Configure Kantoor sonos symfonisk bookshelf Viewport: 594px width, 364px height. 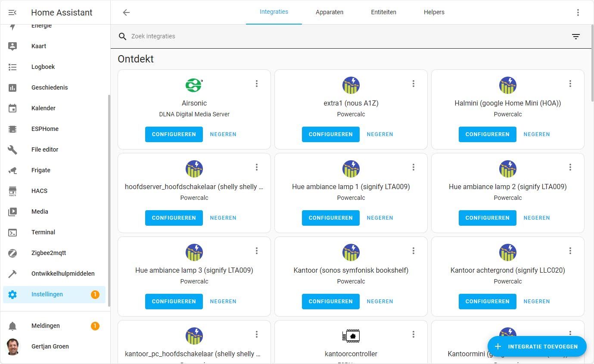tap(331, 302)
